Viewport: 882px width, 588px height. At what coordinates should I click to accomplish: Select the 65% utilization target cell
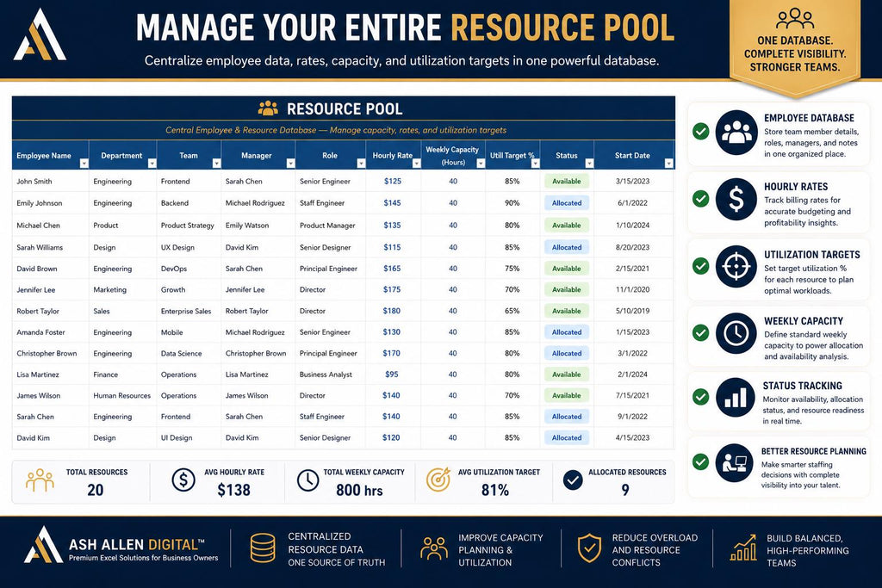click(x=512, y=311)
